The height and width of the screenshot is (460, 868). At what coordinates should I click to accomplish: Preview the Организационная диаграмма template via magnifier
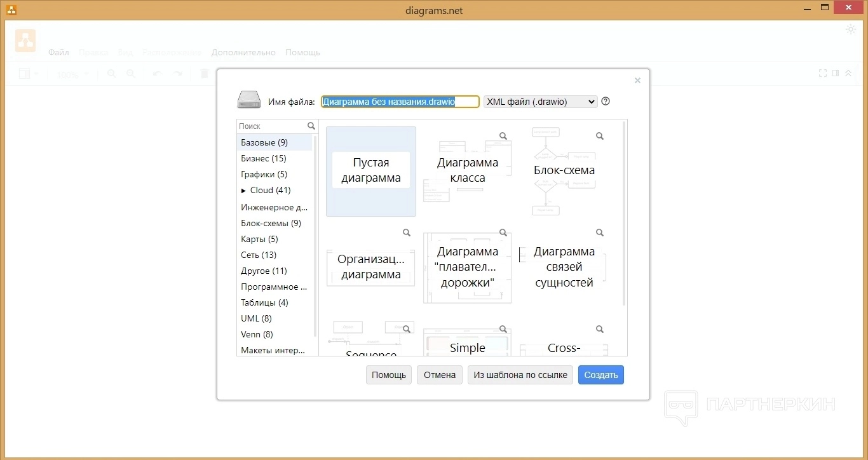point(407,233)
